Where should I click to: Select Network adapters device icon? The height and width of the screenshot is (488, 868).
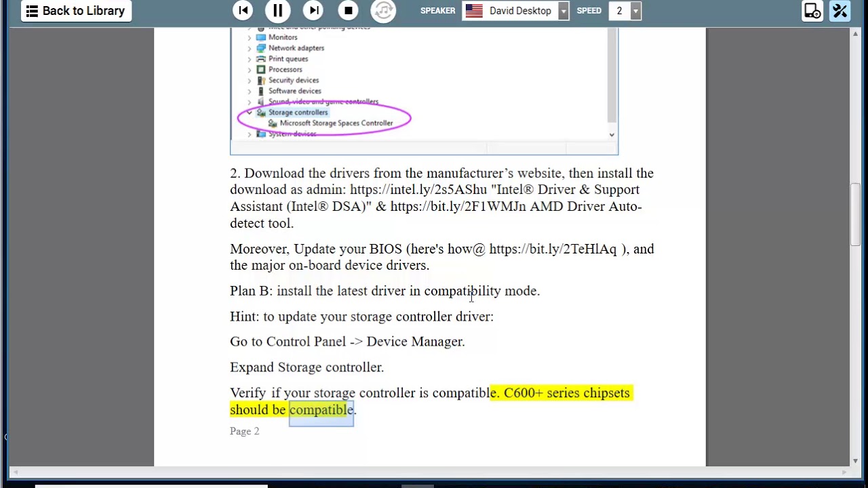click(261, 48)
